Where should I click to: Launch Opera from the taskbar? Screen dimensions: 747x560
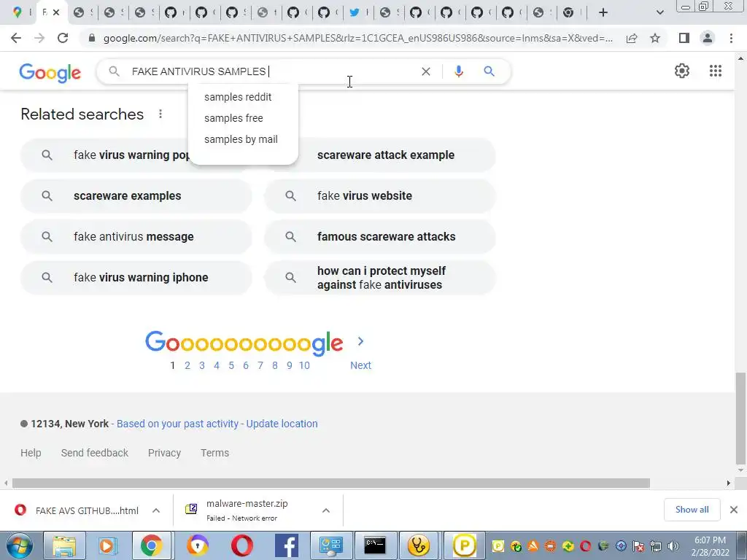click(x=241, y=545)
